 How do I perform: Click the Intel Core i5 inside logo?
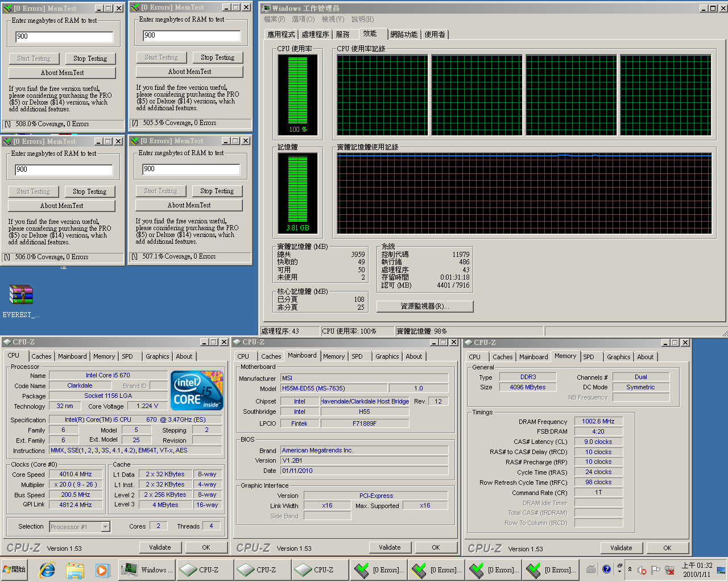pos(198,390)
